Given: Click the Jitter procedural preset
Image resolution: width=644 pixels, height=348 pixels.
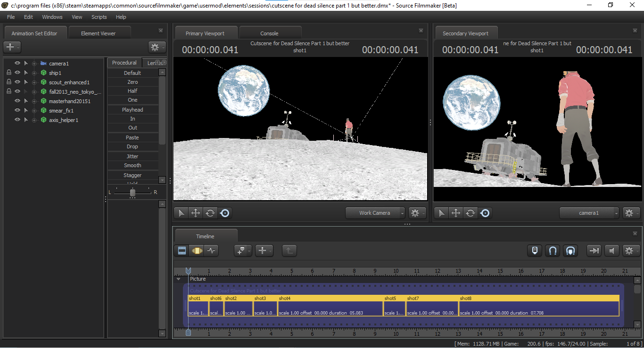Looking at the screenshot, I should (x=132, y=156).
